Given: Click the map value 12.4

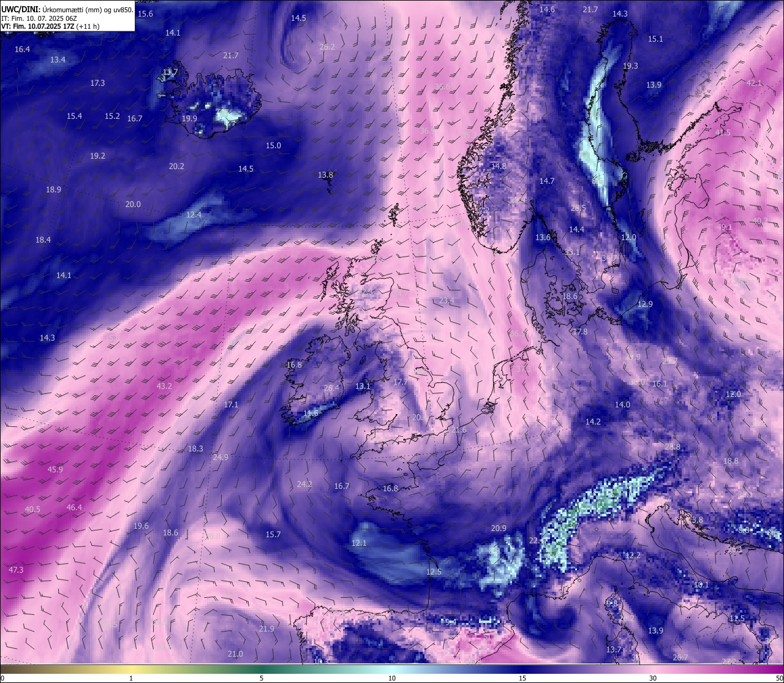Looking at the screenshot, I should (x=194, y=214).
